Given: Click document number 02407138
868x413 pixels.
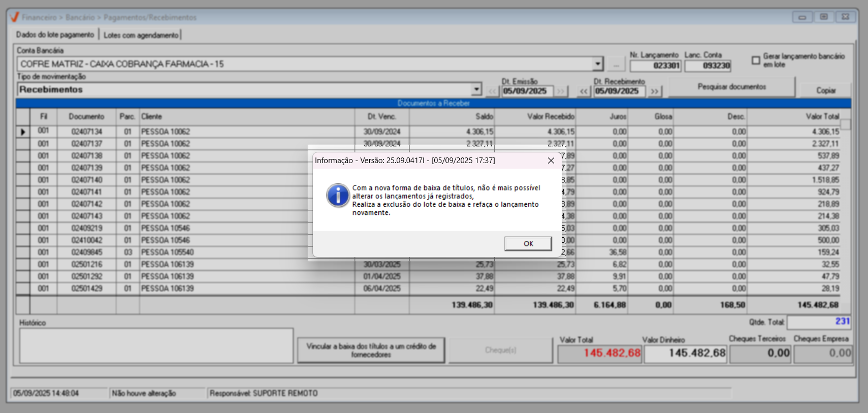Looking at the screenshot, I should (x=86, y=156).
